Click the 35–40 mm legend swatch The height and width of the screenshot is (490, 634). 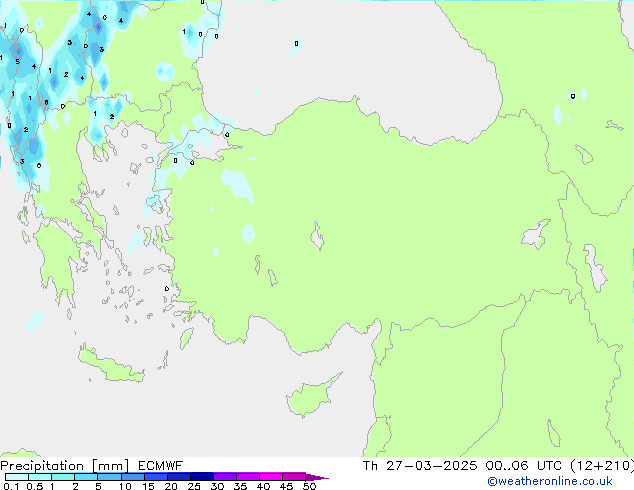pyautogui.click(x=248, y=477)
